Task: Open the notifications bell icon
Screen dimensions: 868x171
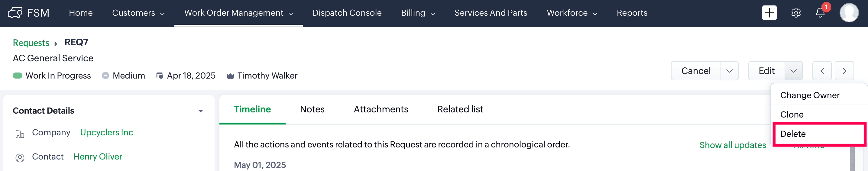Action: (x=820, y=13)
